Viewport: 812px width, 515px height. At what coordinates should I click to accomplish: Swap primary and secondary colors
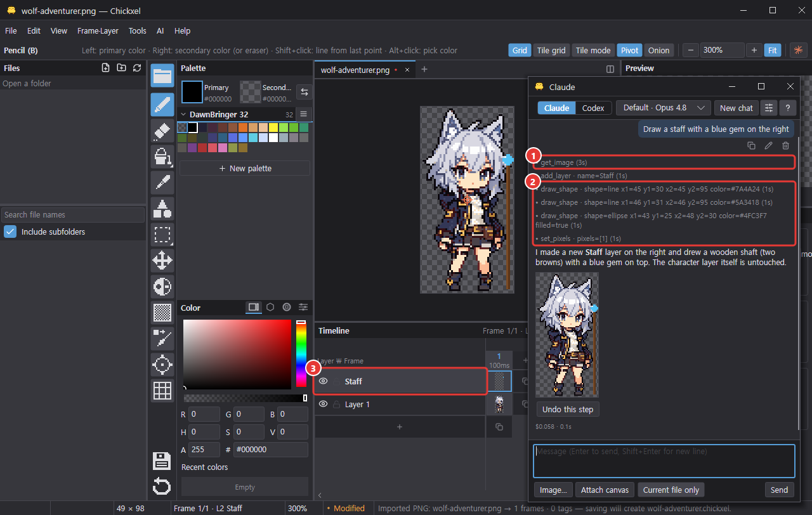pyautogui.click(x=304, y=92)
